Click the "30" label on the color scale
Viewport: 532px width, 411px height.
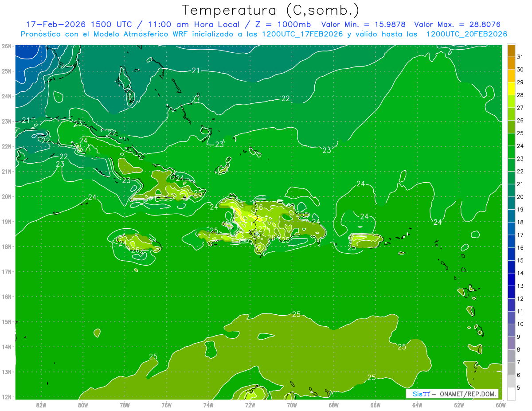(x=520, y=70)
